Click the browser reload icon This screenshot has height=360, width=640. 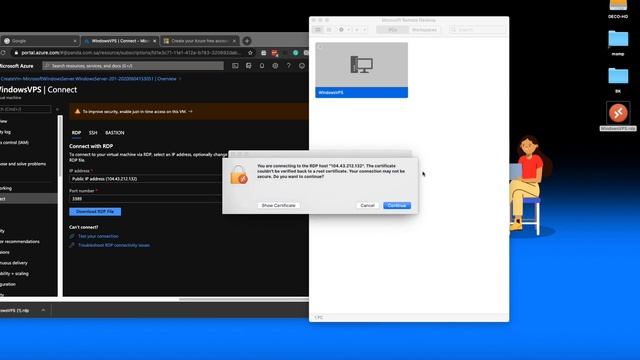pos(3,53)
